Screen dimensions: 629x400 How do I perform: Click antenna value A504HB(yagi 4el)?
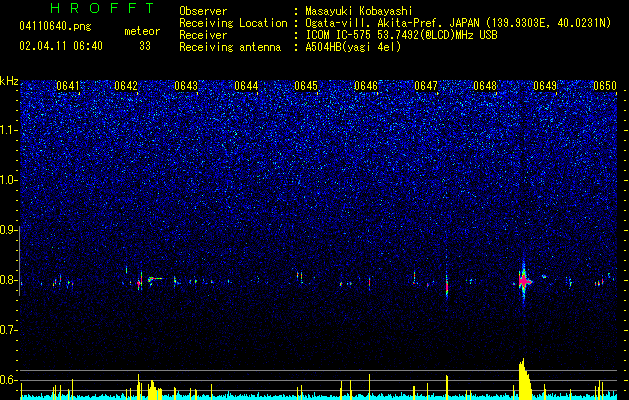[x=353, y=47]
